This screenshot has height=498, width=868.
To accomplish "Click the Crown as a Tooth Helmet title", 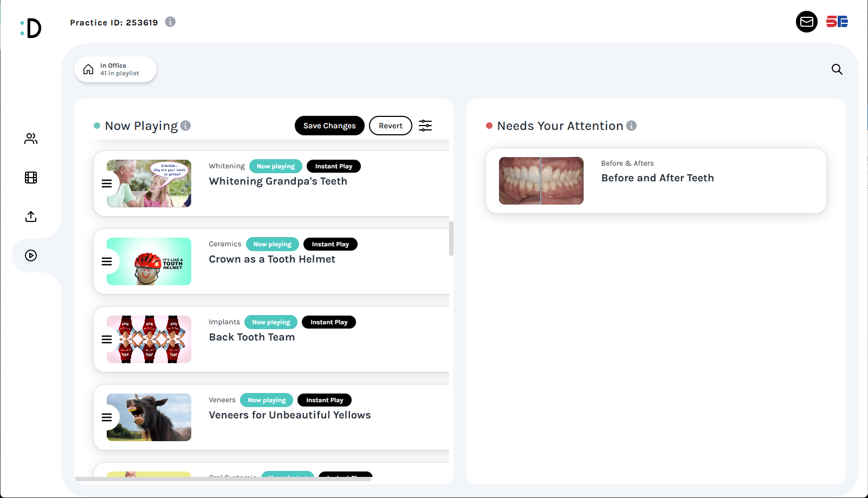I will click(x=272, y=259).
